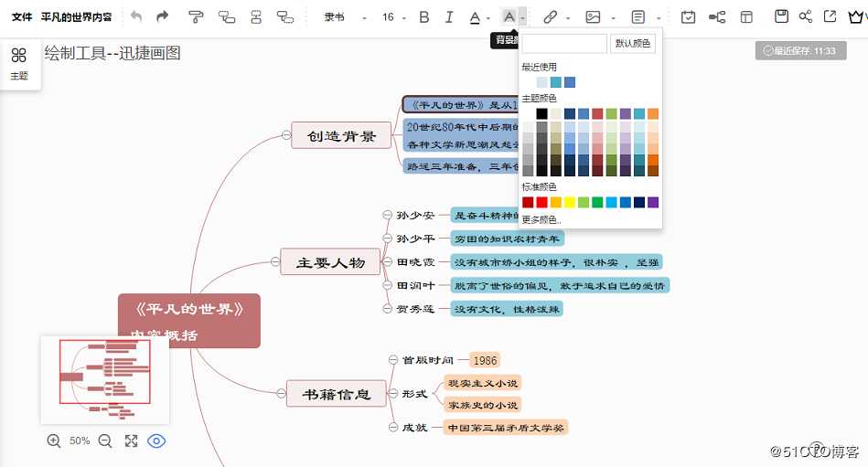Select the 主要人物 topic node
The image size is (868, 467).
click(331, 261)
